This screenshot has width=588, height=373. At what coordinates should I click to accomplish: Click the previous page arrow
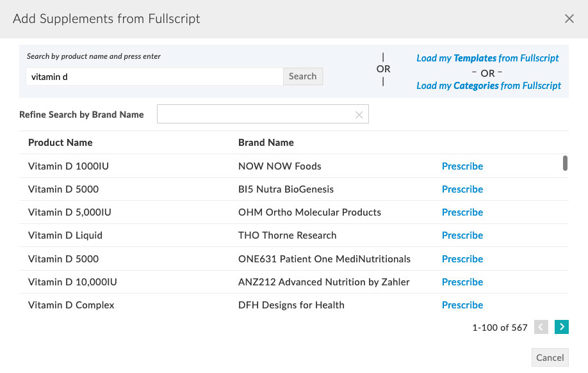541,327
